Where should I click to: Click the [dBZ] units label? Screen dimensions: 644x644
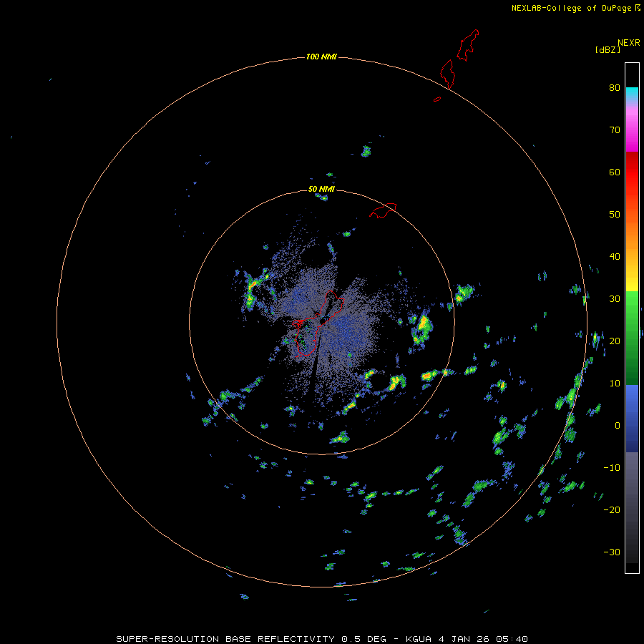608,50
